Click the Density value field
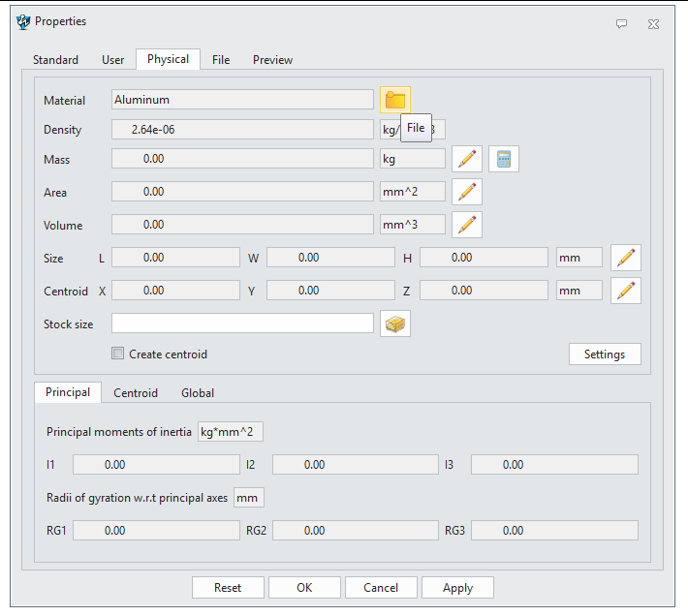The height and width of the screenshot is (616, 688). (242, 130)
